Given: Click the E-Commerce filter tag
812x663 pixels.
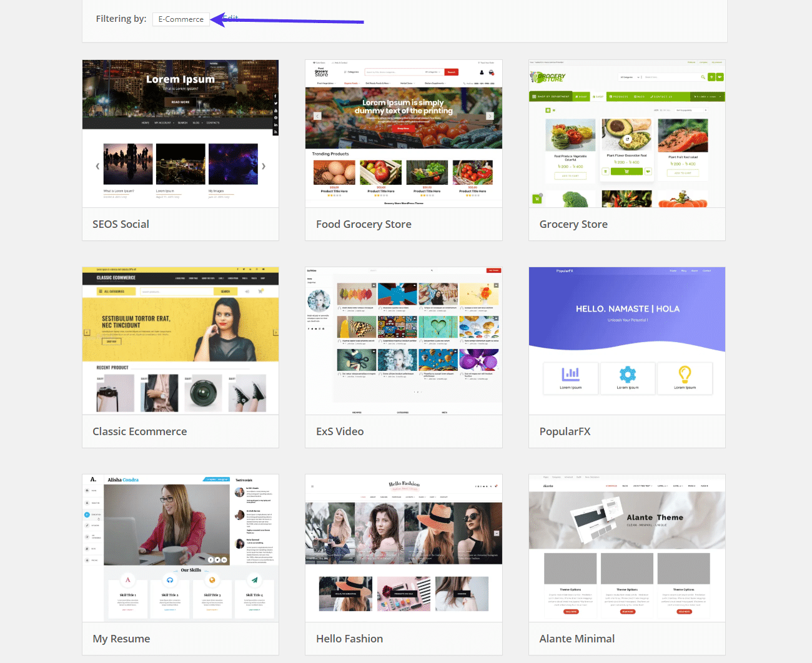Looking at the screenshot, I should pos(181,19).
